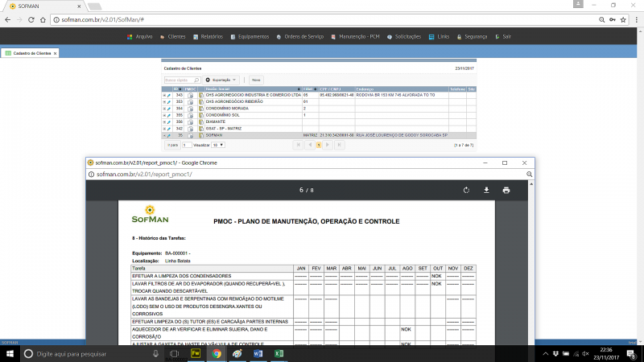The image size is (644, 362).
Task: Download the PMOC report PDF
Action: pyautogui.click(x=486, y=190)
